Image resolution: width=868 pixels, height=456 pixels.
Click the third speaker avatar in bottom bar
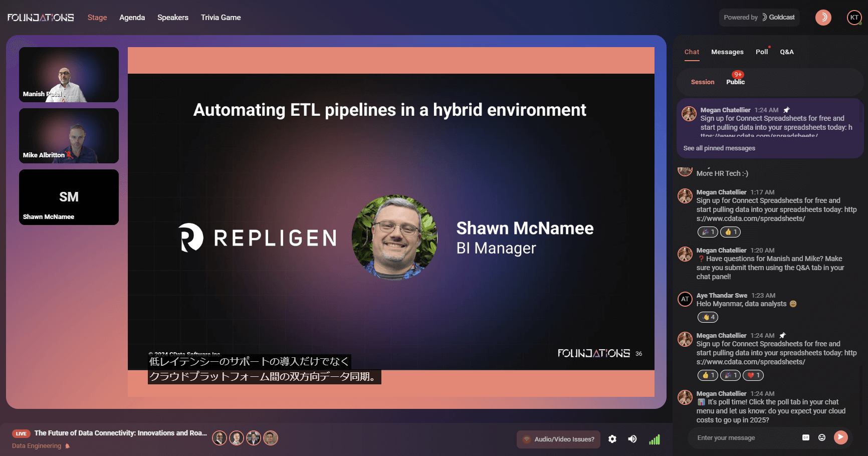pos(254,438)
